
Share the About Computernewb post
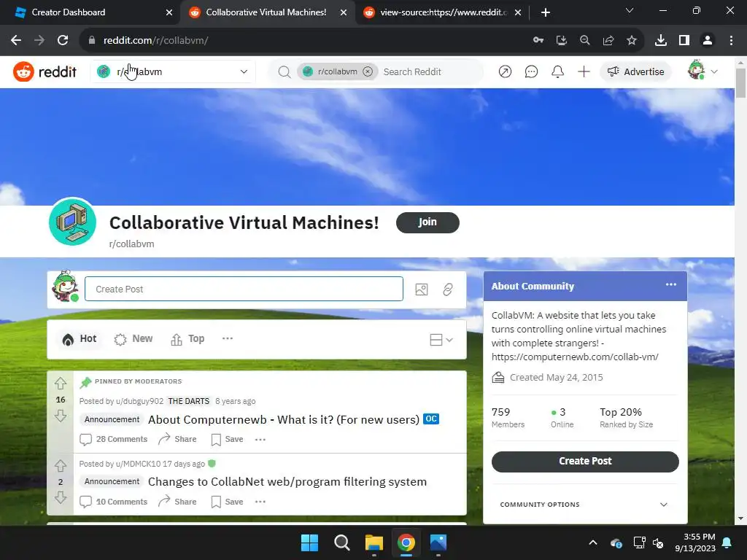tap(177, 439)
